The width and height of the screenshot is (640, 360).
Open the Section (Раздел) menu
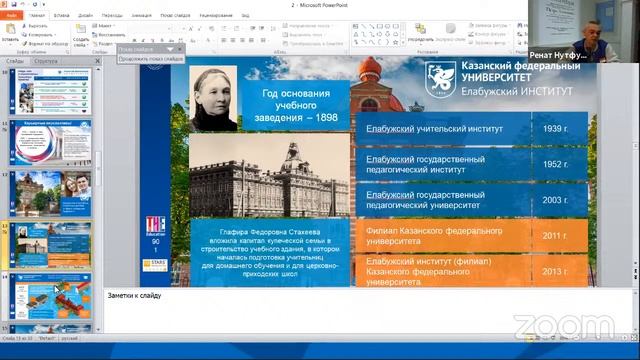tap(103, 44)
